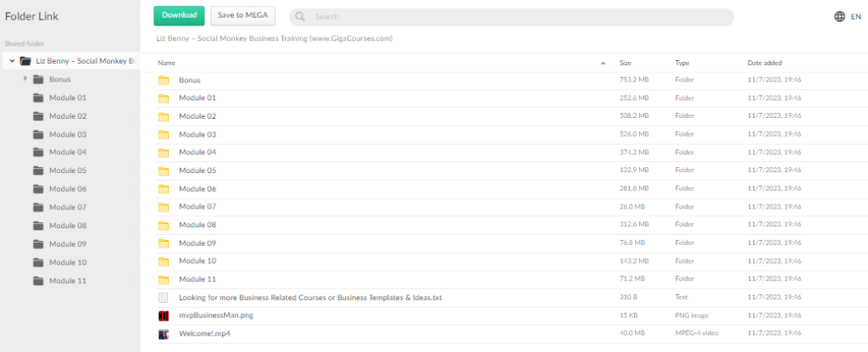Click the Module 05 folder icon in sidebar
Viewport: 868px width, 352px height.
click(38, 170)
